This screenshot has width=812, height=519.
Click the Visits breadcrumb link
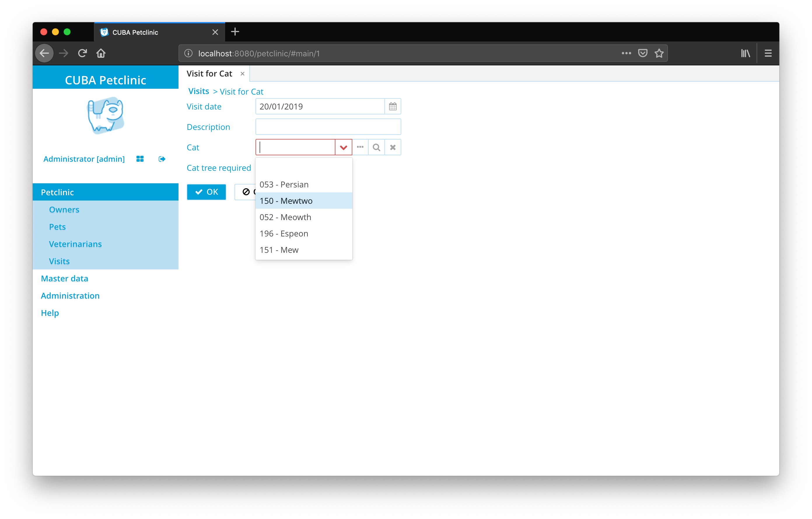pos(199,91)
